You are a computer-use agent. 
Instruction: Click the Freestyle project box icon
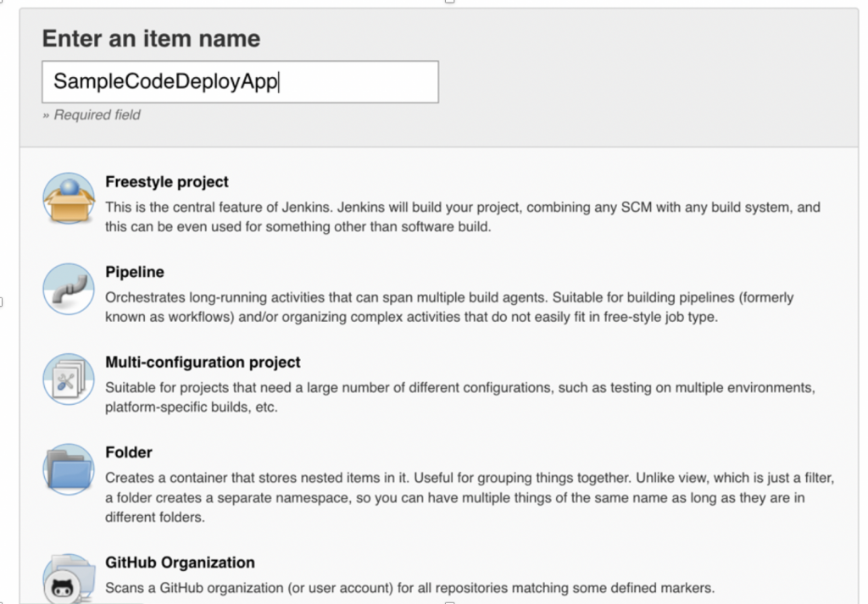pyautogui.click(x=69, y=198)
